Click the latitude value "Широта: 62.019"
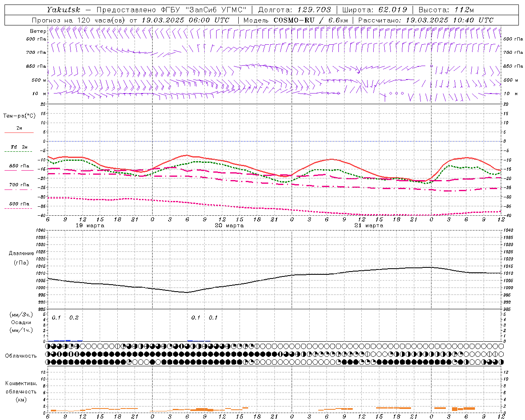 (x=374, y=10)
